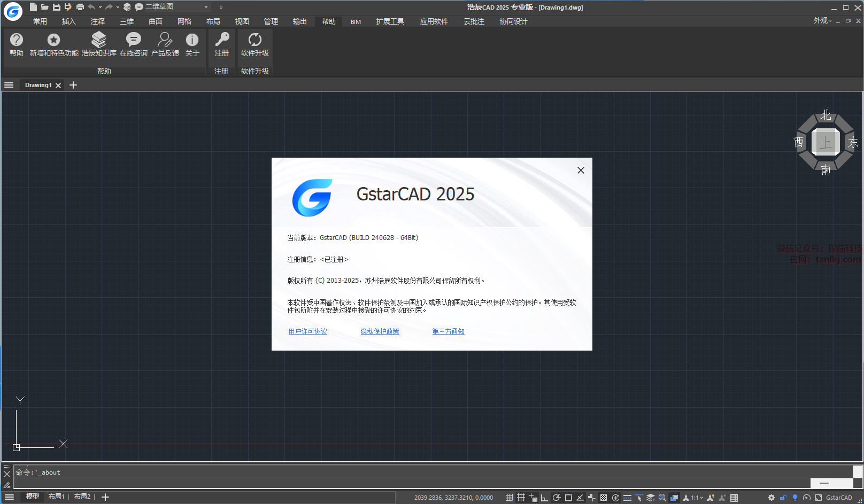Switch to the 常用 ribbon tab
The width and height of the screenshot is (864, 504).
click(x=40, y=21)
